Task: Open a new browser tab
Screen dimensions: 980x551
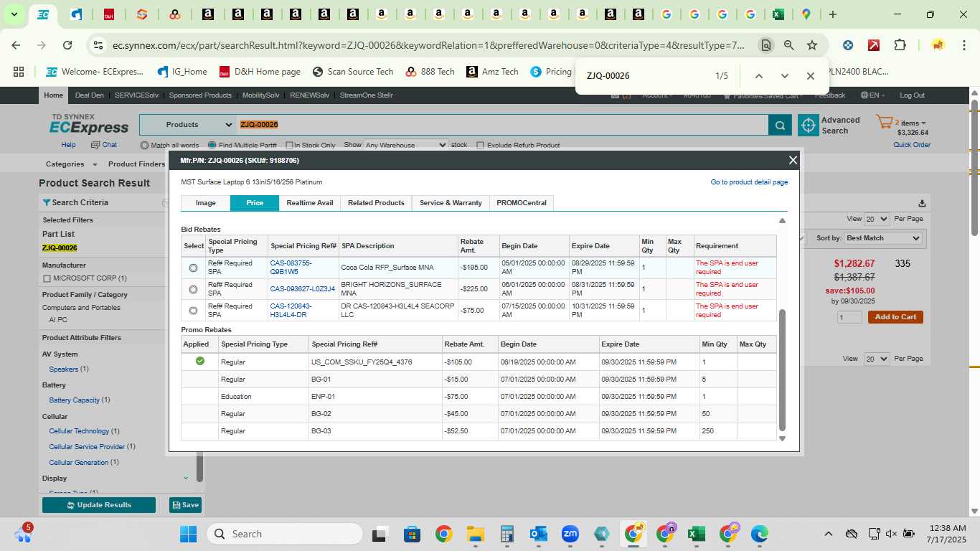Action: (x=832, y=14)
